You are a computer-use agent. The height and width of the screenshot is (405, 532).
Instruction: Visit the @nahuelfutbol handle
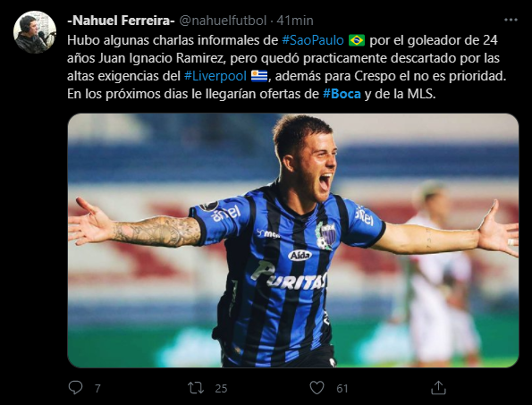click(223, 21)
